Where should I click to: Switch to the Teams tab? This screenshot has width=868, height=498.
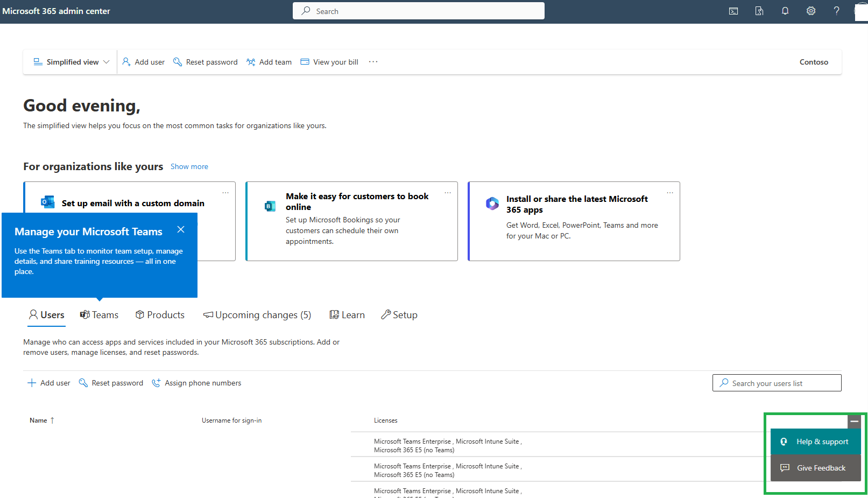(99, 315)
